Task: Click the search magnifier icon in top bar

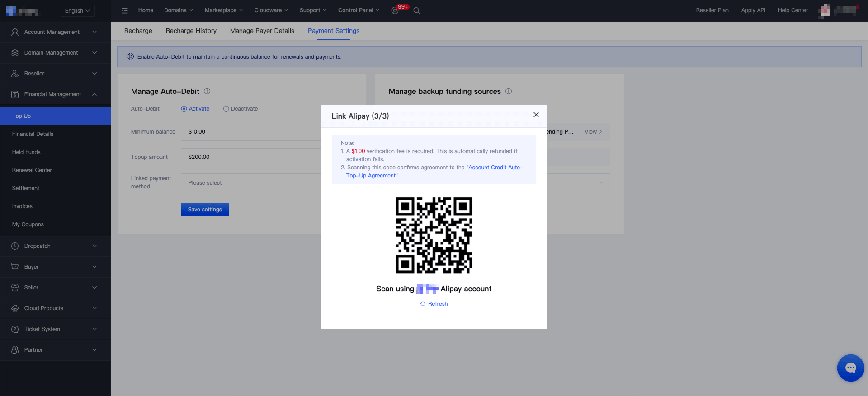Action: click(416, 10)
